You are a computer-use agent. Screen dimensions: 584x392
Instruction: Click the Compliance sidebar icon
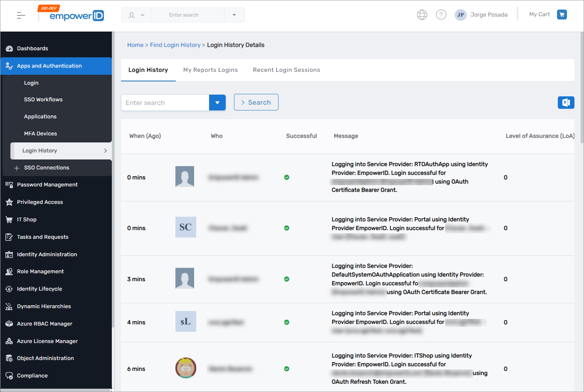9,376
